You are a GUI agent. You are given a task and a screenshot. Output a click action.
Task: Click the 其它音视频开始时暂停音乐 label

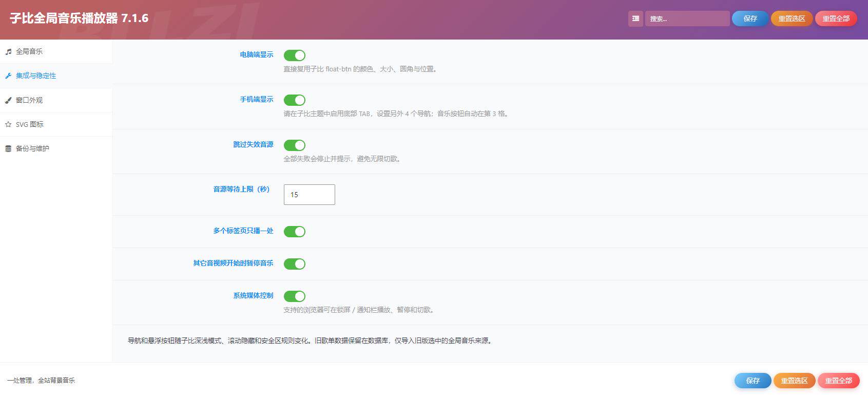click(233, 263)
